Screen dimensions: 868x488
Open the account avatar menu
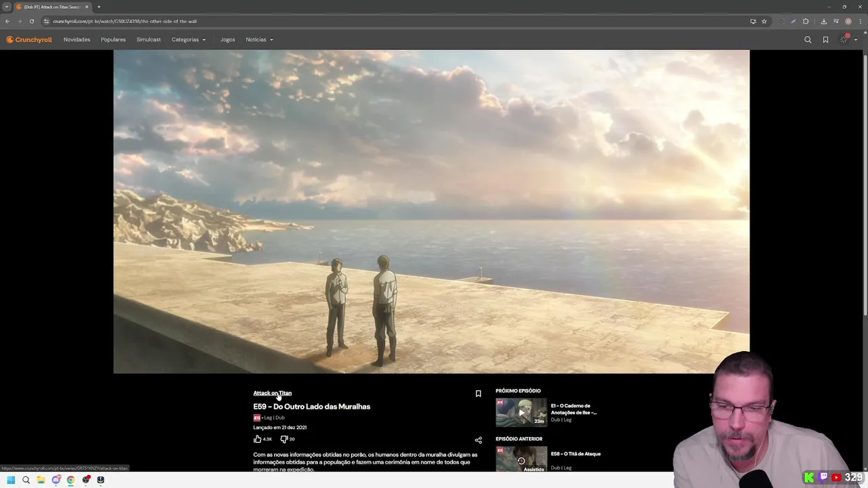click(x=844, y=39)
